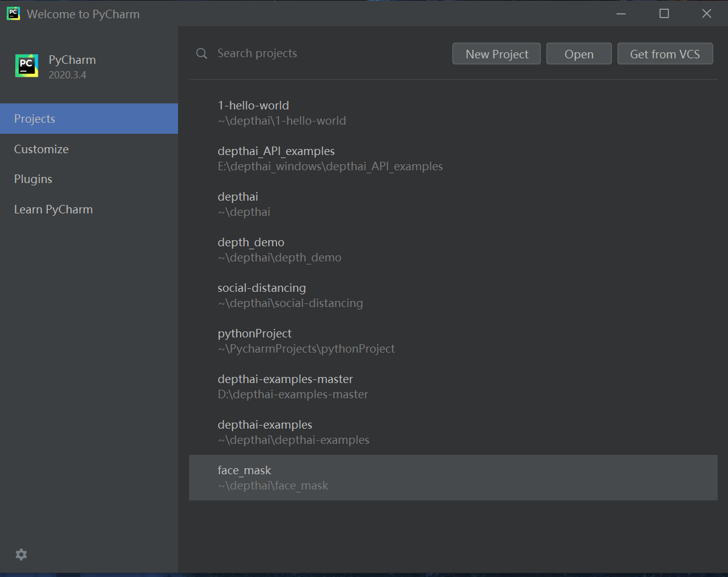
Task: Choose Get from VCS
Action: pos(665,54)
